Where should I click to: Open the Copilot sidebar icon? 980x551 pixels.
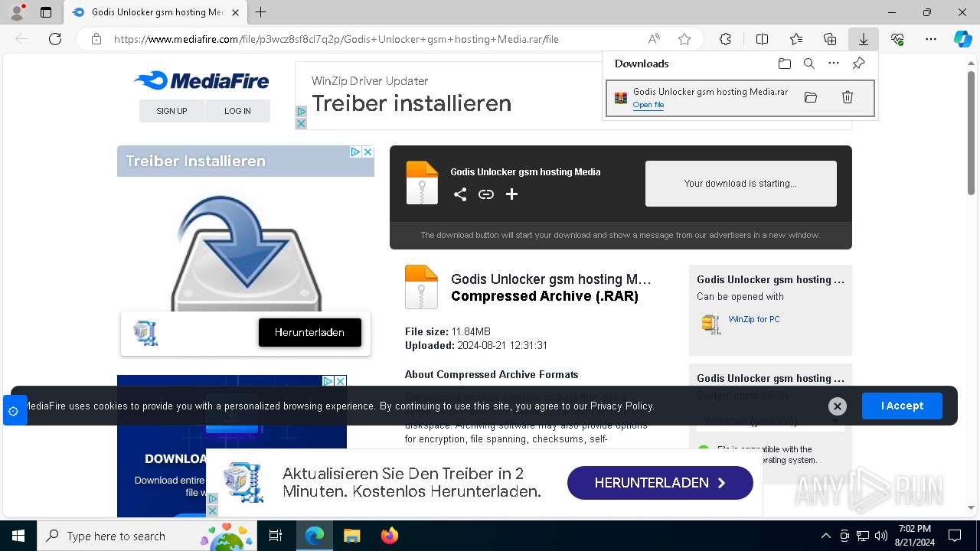[x=962, y=39]
